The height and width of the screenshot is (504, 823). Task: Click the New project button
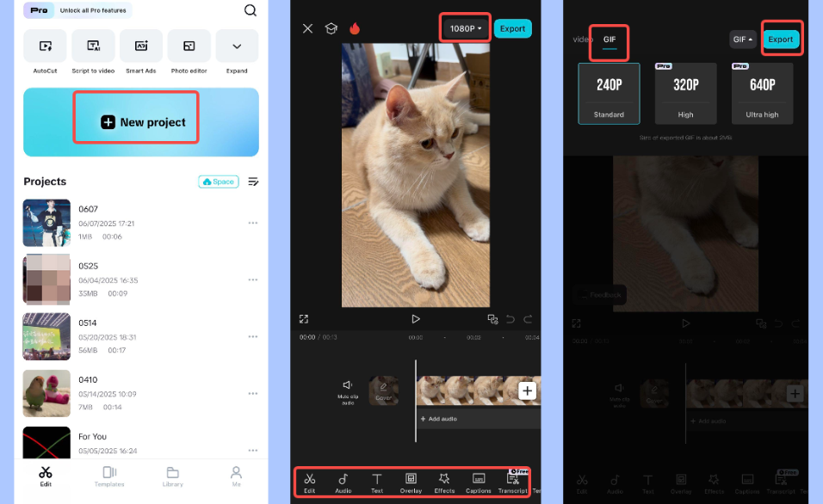pyautogui.click(x=136, y=122)
